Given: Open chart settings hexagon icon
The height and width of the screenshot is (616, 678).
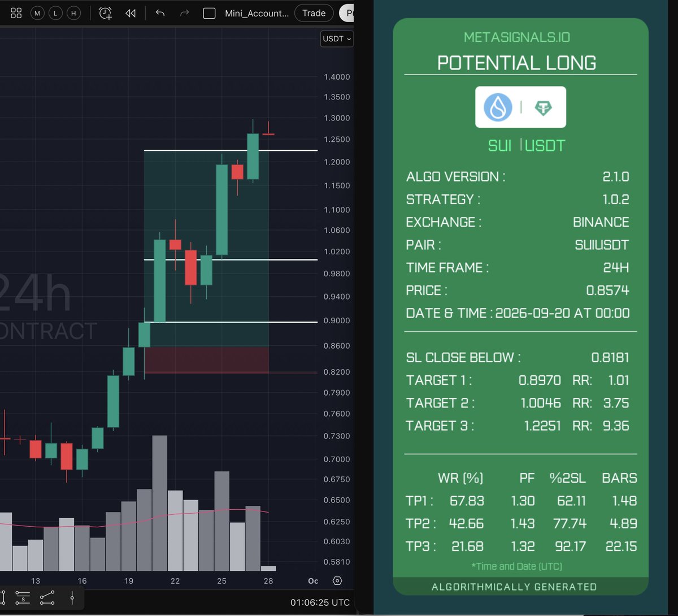Looking at the screenshot, I should point(337,581).
